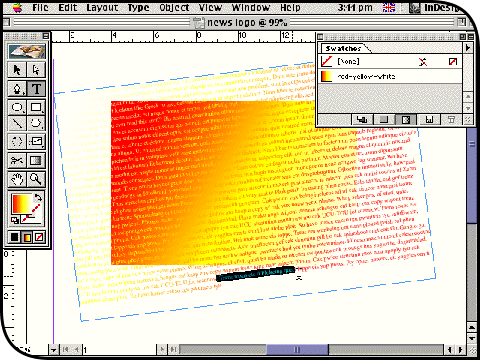Open the keyboard layout flag menu
This screenshot has width=480, height=360.
point(389,8)
